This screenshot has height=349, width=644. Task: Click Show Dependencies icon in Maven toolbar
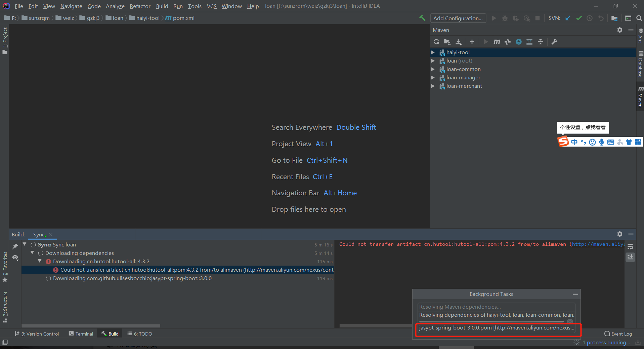coord(529,42)
